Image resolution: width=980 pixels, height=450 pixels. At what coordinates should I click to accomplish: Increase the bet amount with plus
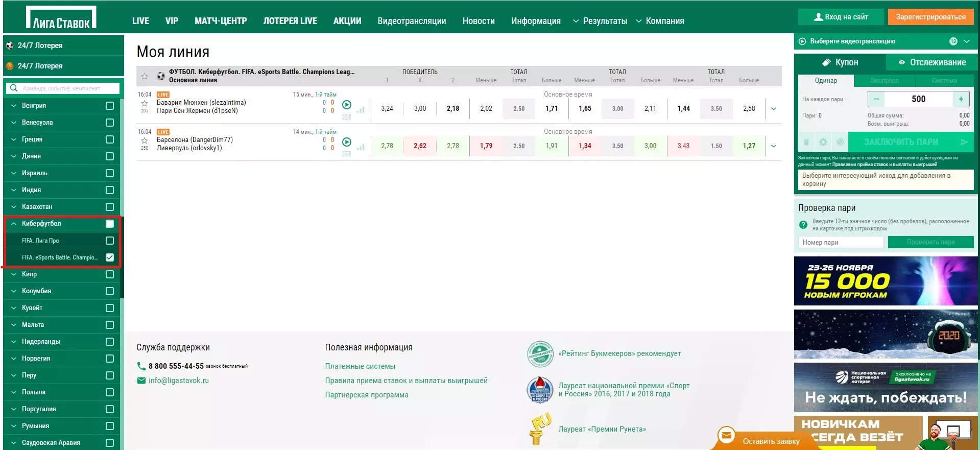[x=961, y=99]
